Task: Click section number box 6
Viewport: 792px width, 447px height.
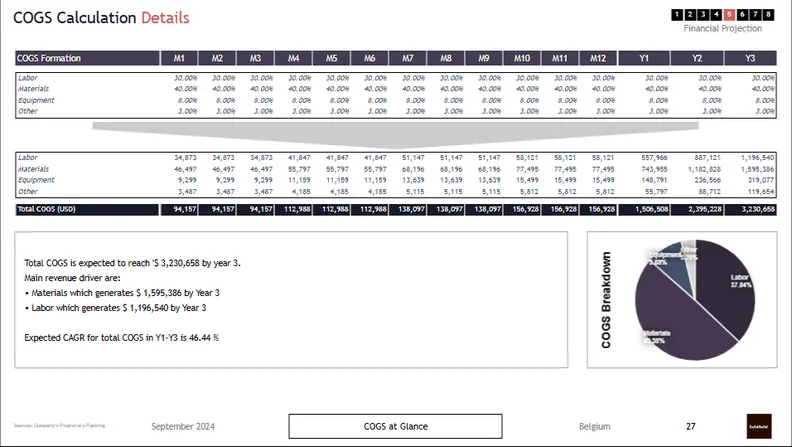Action: click(x=742, y=15)
